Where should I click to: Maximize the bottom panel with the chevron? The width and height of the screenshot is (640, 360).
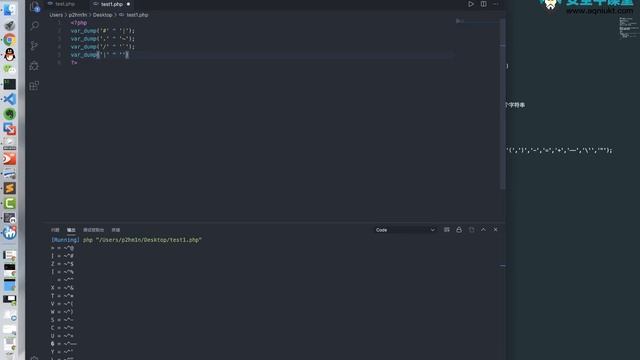(x=483, y=230)
